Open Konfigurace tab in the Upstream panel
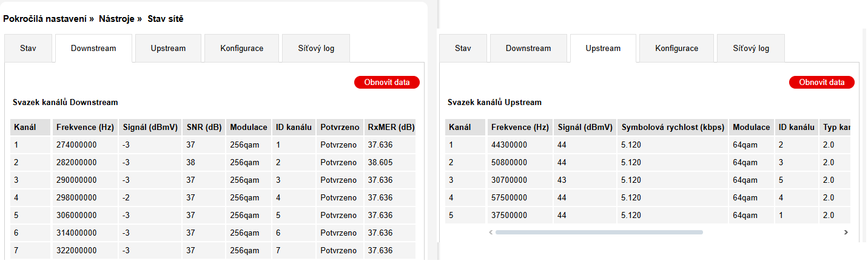868x266 pixels. 677,49
